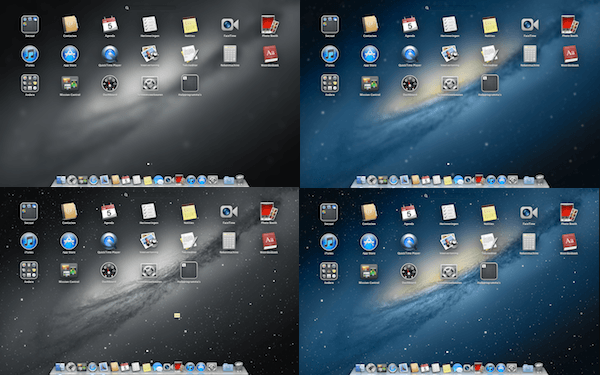This screenshot has height=375, width=600.
Task: Launch Rekenmachine calculator in the top-right Launchpad
Action: [x=530, y=54]
